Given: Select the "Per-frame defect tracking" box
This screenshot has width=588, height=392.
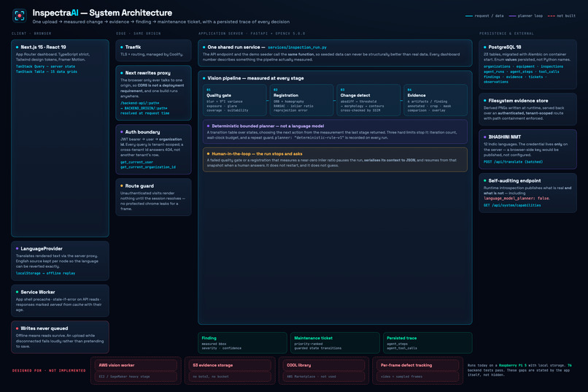Looking at the screenshot, I should [x=418, y=371].
